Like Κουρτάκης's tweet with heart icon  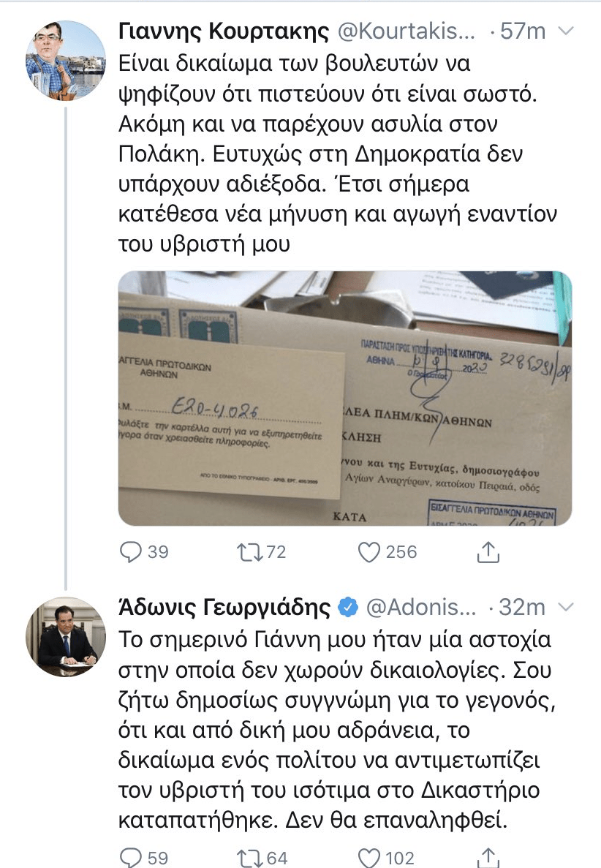click(x=370, y=552)
